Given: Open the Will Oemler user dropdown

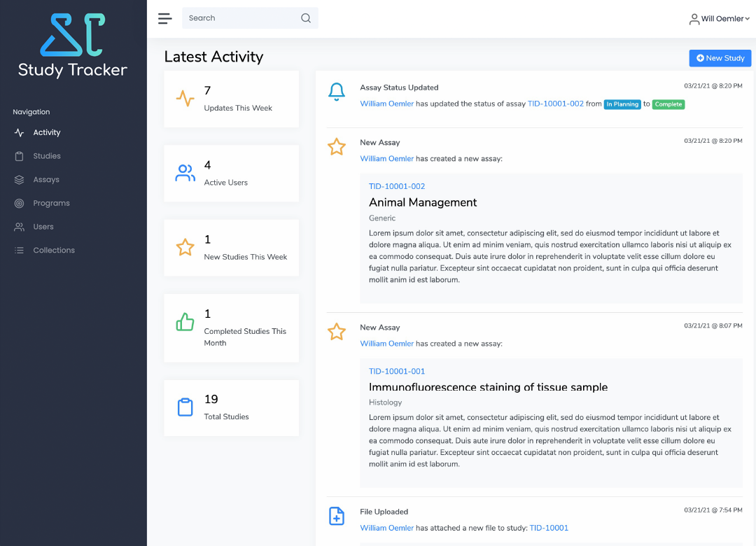Looking at the screenshot, I should pyautogui.click(x=719, y=19).
